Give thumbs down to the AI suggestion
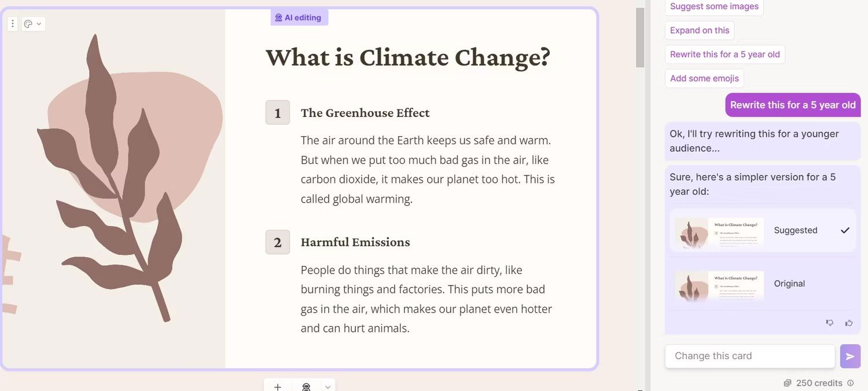Image resolution: width=868 pixels, height=391 pixels. tap(830, 323)
